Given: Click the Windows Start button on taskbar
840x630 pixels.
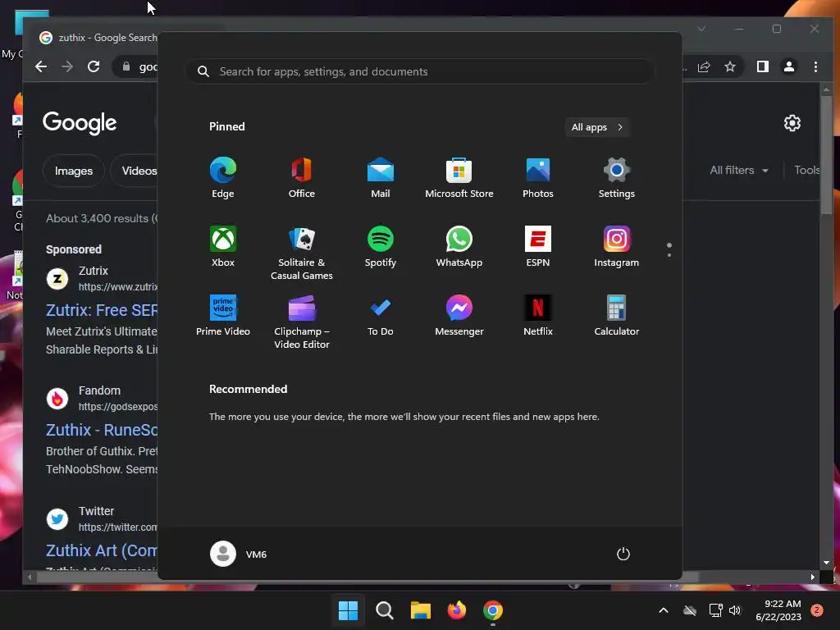Looking at the screenshot, I should coord(348,610).
